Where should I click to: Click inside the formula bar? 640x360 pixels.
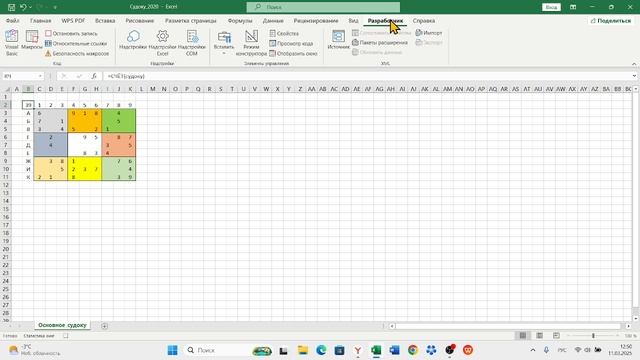(x=367, y=76)
